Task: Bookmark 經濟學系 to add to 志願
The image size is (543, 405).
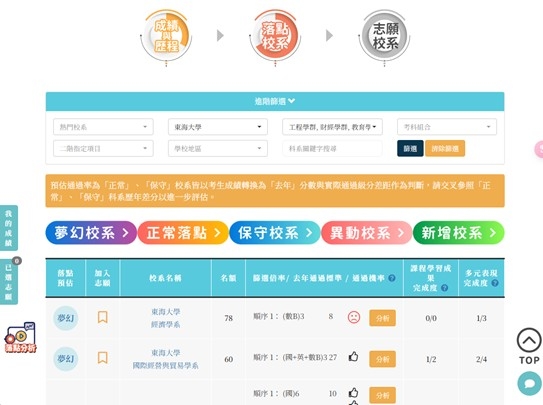Action: (103, 317)
